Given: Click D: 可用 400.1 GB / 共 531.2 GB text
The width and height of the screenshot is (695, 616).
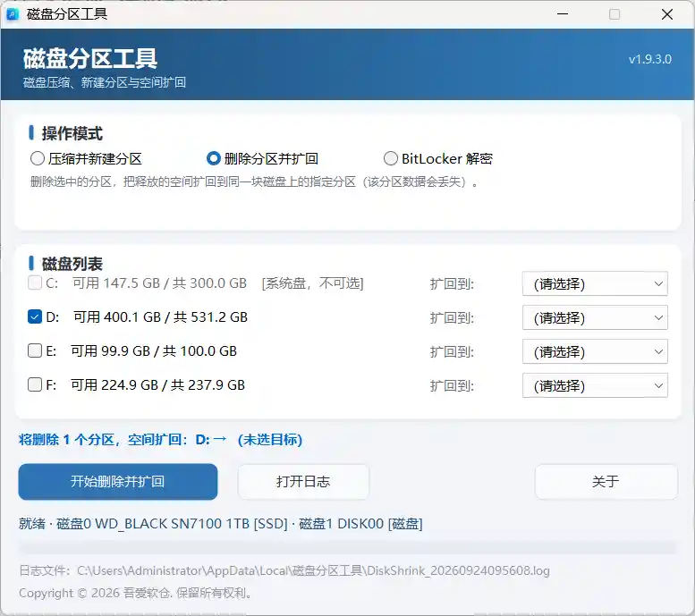Looking at the screenshot, I should pos(148,316).
